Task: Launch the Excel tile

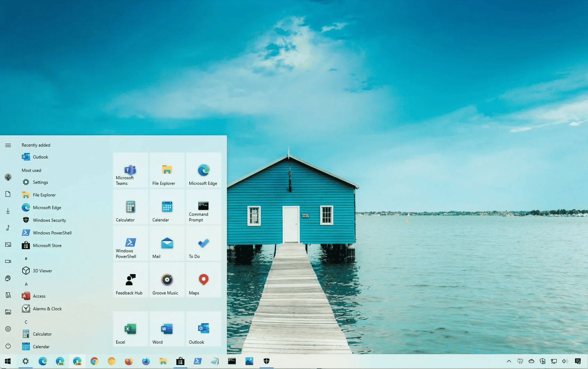Action: (x=130, y=329)
